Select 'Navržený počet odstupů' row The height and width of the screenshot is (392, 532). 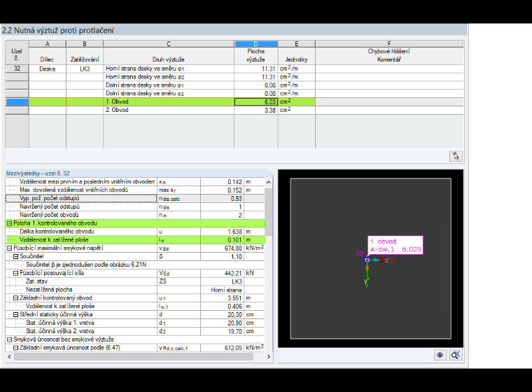pos(135,206)
